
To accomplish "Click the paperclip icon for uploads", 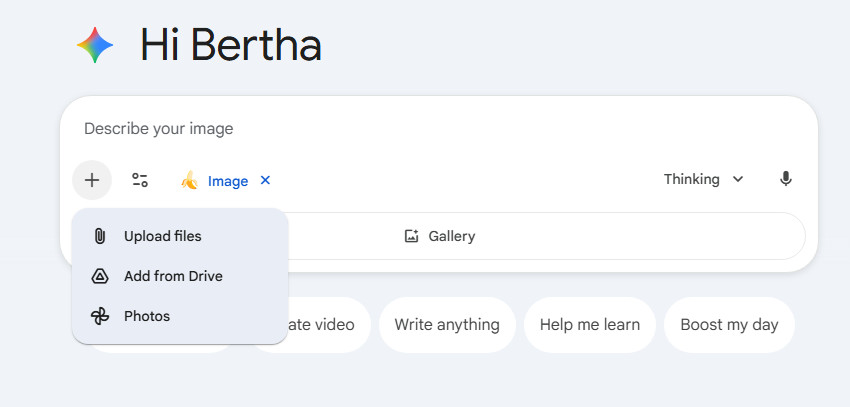I will pos(100,236).
